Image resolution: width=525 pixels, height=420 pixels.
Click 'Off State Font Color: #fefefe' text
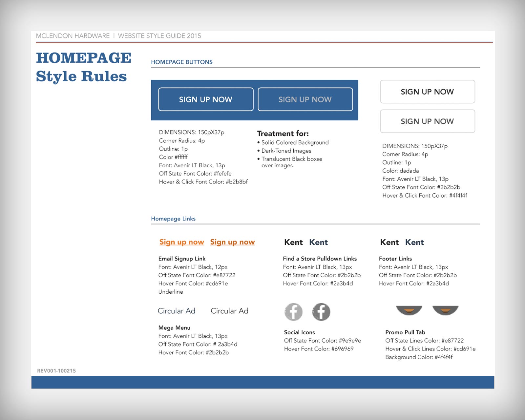[x=195, y=173]
